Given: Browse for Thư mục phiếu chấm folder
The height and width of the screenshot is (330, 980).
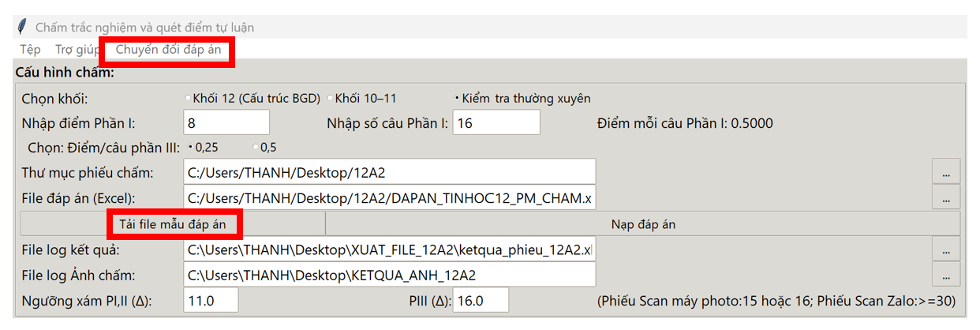Looking at the screenshot, I should click(x=946, y=171).
